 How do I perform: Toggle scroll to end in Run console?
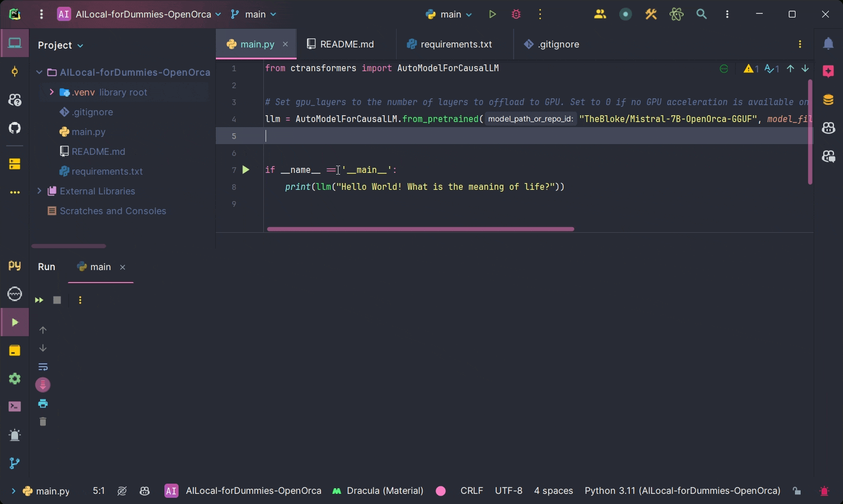tap(43, 385)
